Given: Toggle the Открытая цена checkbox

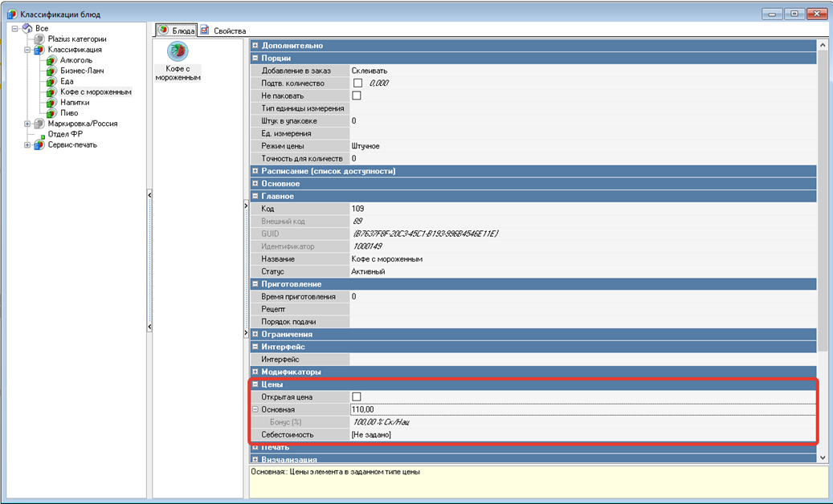Looking at the screenshot, I should 357,397.
